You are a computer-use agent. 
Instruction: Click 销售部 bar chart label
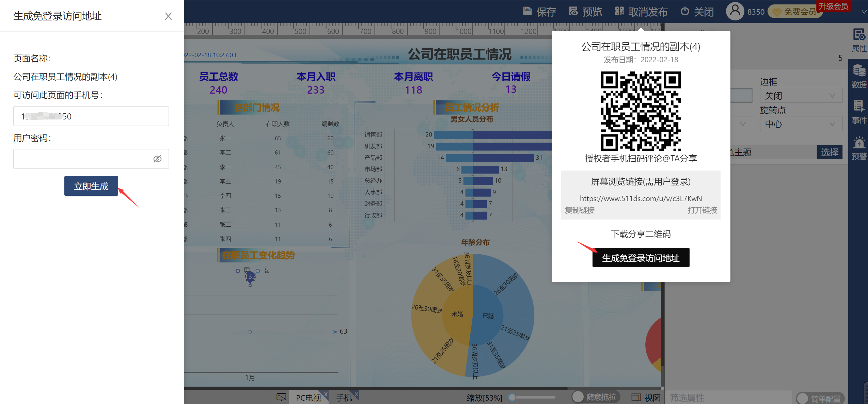click(x=373, y=134)
